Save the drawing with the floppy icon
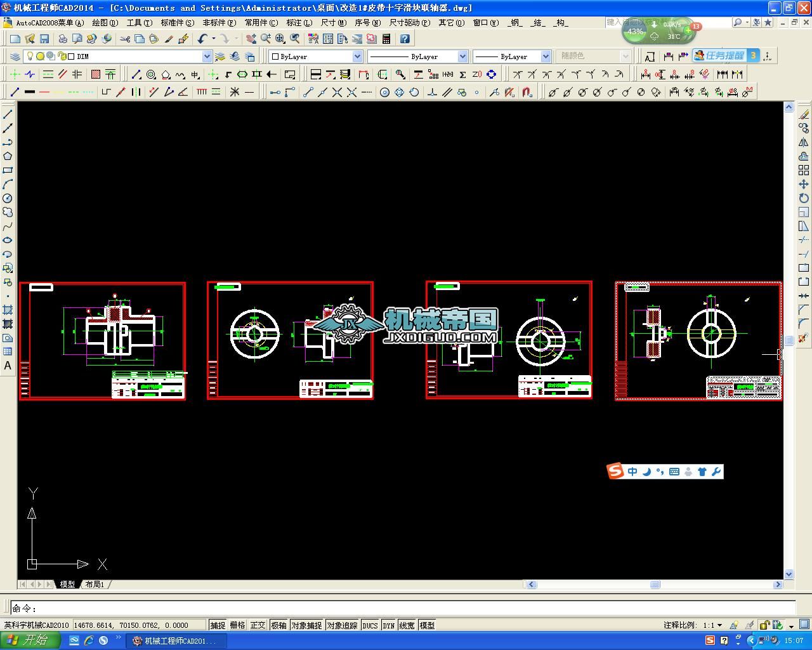The width and height of the screenshot is (812, 650). click(x=44, y=39)
